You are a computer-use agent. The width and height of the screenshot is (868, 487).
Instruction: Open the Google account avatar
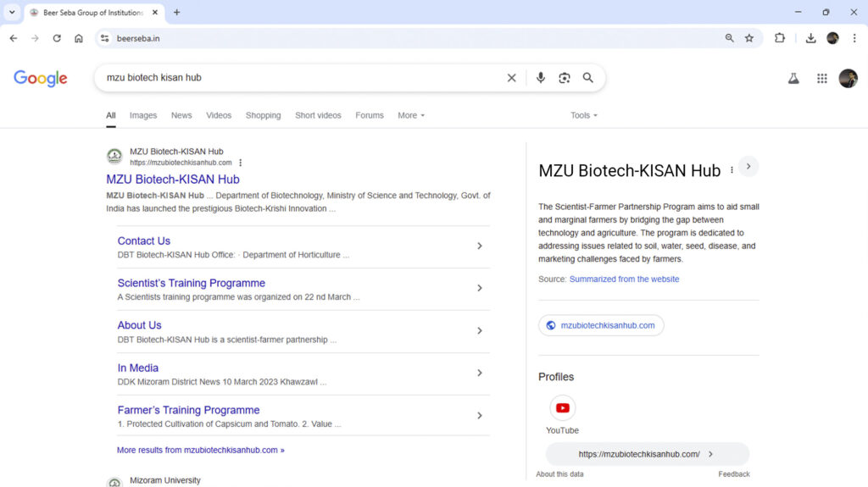point(848,79)
